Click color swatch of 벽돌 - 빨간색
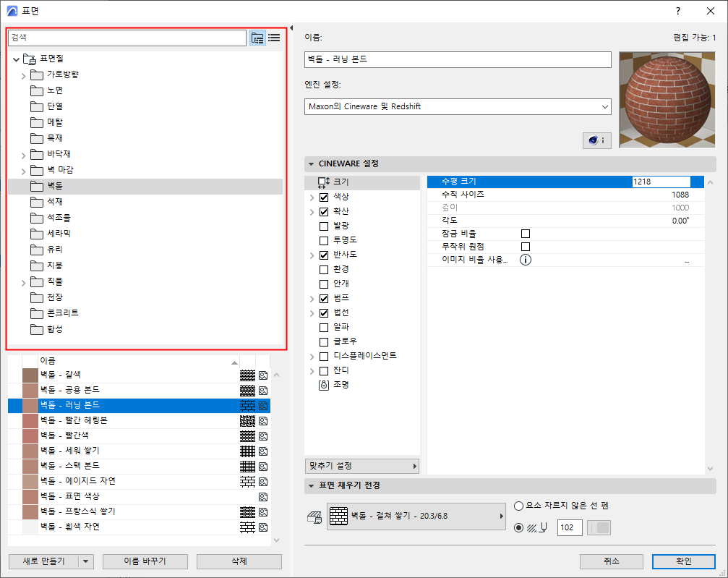The image size is (728, 578). [x=30, y=436]
